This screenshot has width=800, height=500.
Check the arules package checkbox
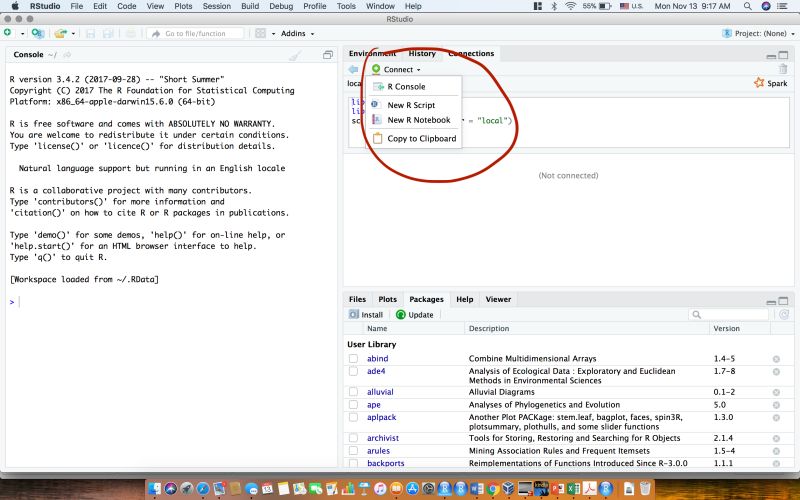353,451
